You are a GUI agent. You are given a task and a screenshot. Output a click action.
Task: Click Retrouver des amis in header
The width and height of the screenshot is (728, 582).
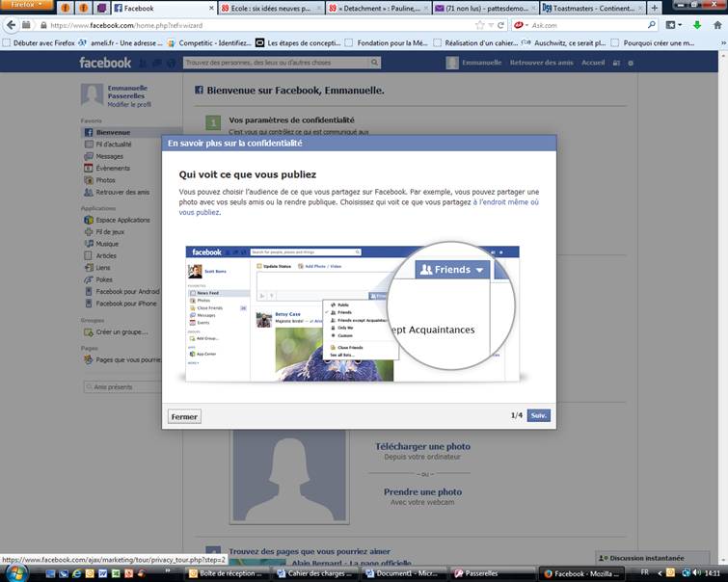coord(541,63)
